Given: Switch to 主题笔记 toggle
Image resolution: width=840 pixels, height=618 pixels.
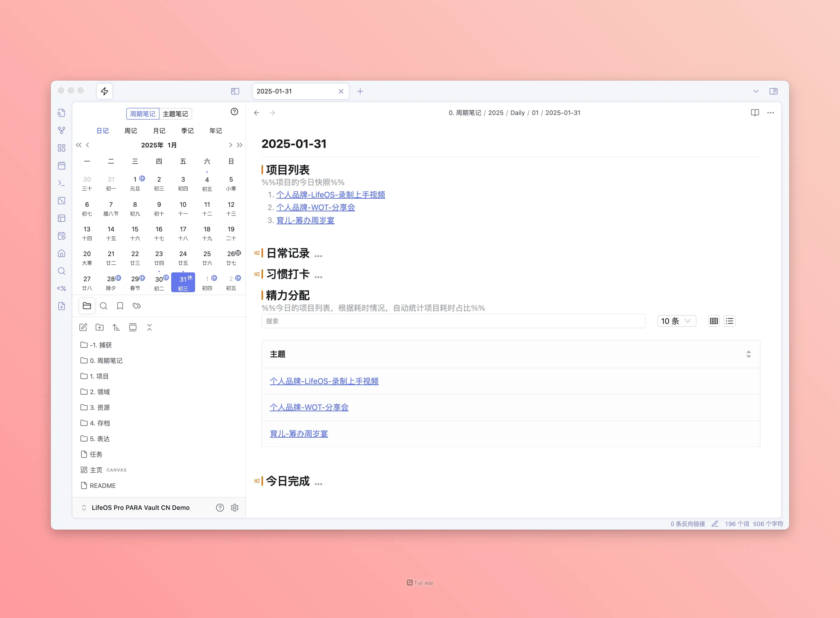Looking at the screenshot, I should coord(176,114).
